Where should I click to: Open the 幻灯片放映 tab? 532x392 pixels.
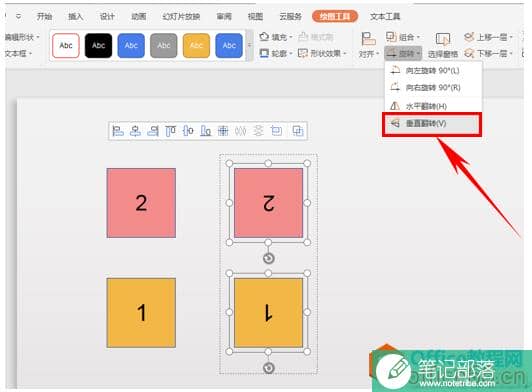181,16
